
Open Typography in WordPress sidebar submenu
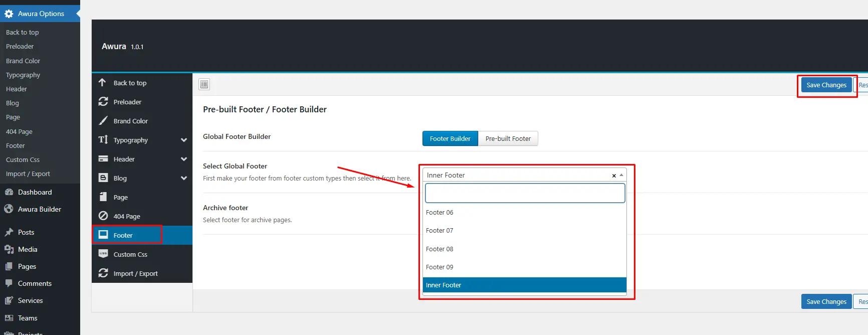pos(23,75)
